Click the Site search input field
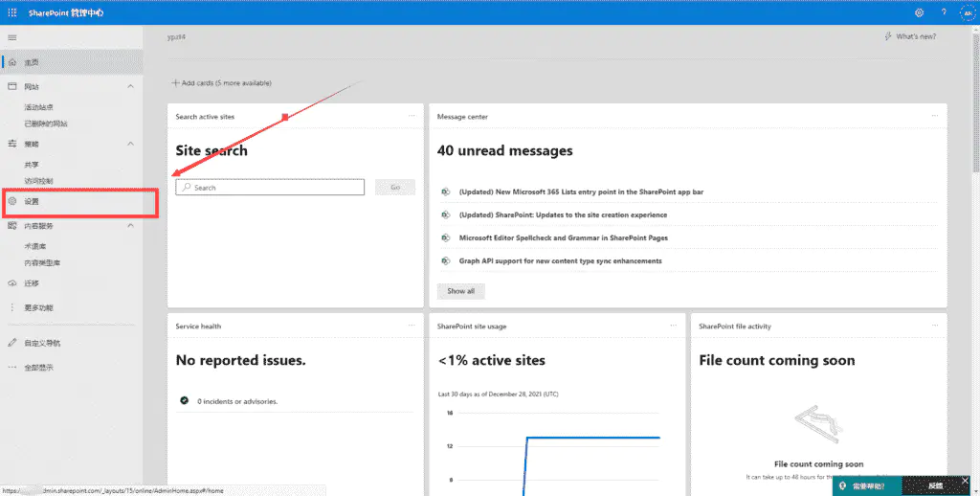This screenshot has height=496, width=980. (270, 187)
